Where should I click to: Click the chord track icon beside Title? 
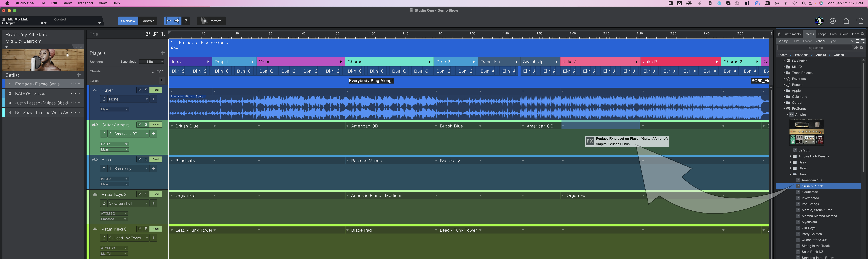click(155, 34)
